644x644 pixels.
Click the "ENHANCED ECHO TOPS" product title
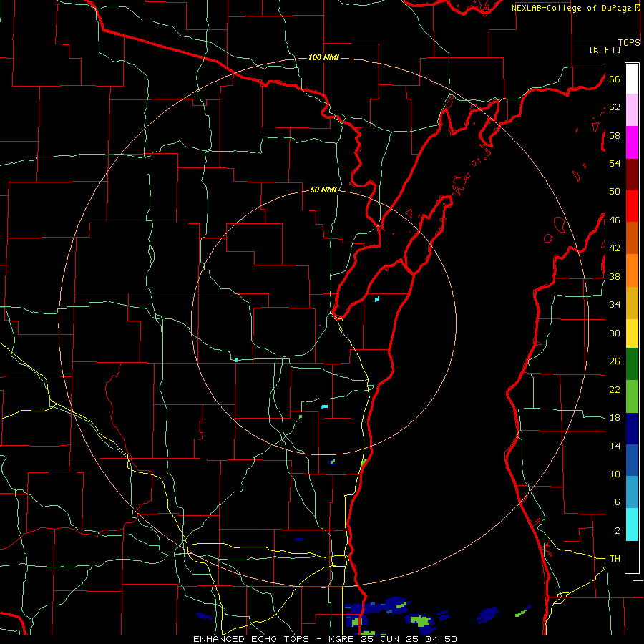251,639
